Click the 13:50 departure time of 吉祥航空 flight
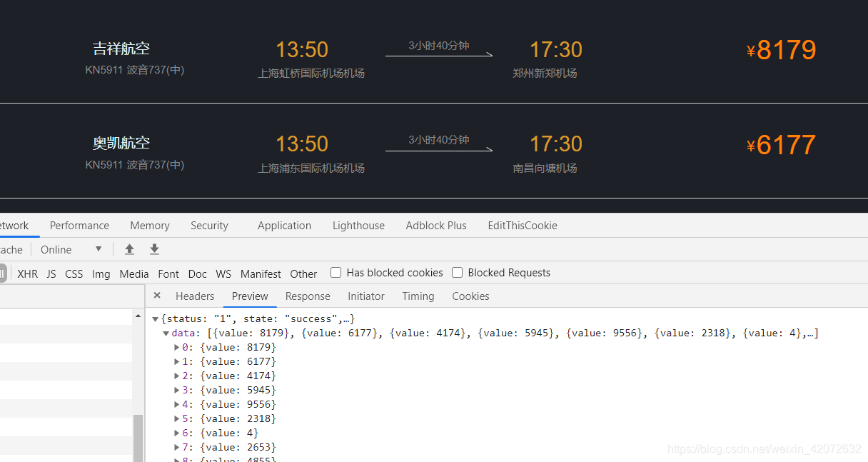The height and width of the screenshot is (462, 868). [x=302, y=49]
